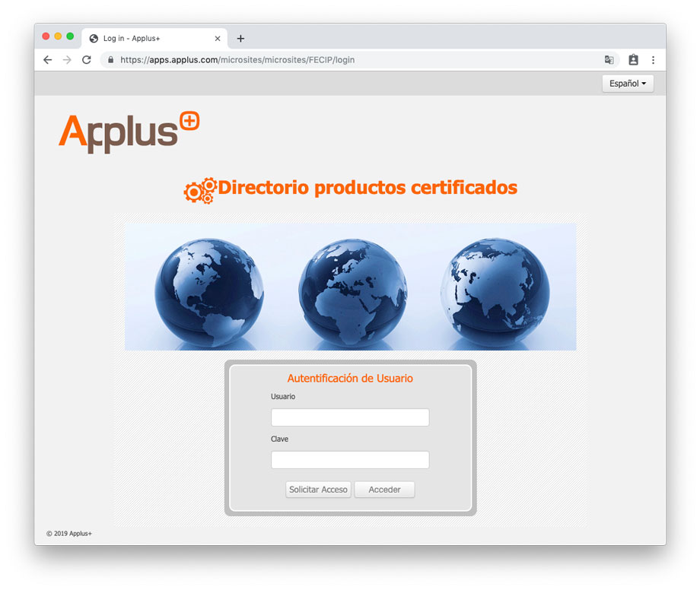Click the Solicitar Acceso button
This screenshot has width=700, height=590.
(318, 489)
